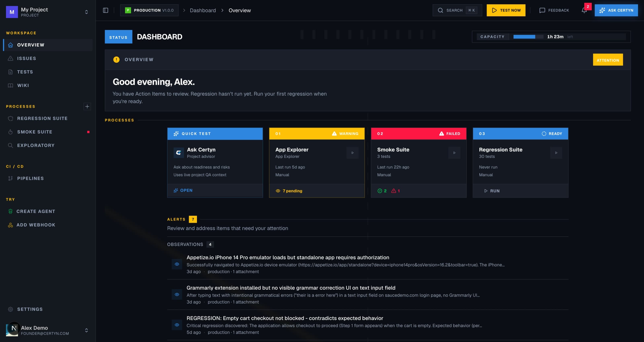Expand the Alex Demo account menu
Screen dimensions: 644x342
coord(86,330)
